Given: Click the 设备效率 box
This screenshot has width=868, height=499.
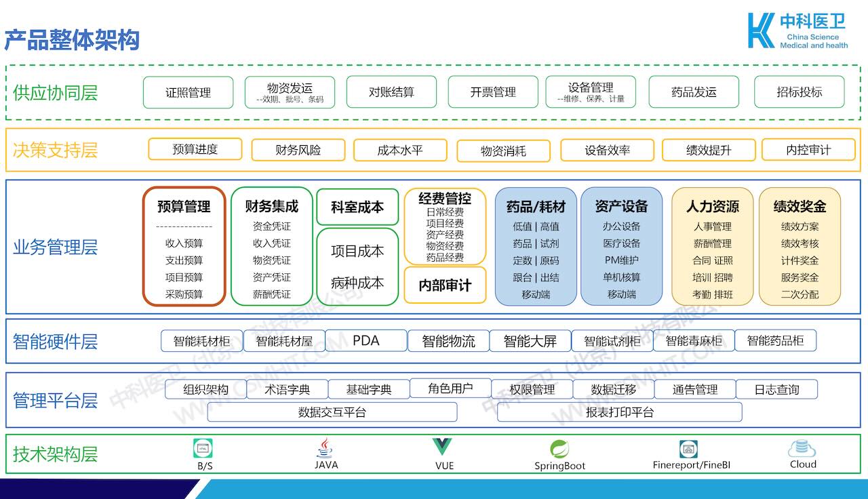Looking at the screenshot, I should coord(608,150).
